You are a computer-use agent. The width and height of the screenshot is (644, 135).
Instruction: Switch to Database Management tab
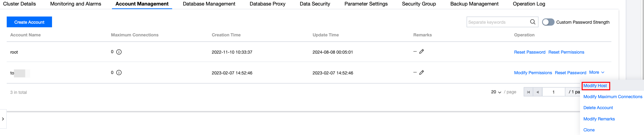(209, 4)
